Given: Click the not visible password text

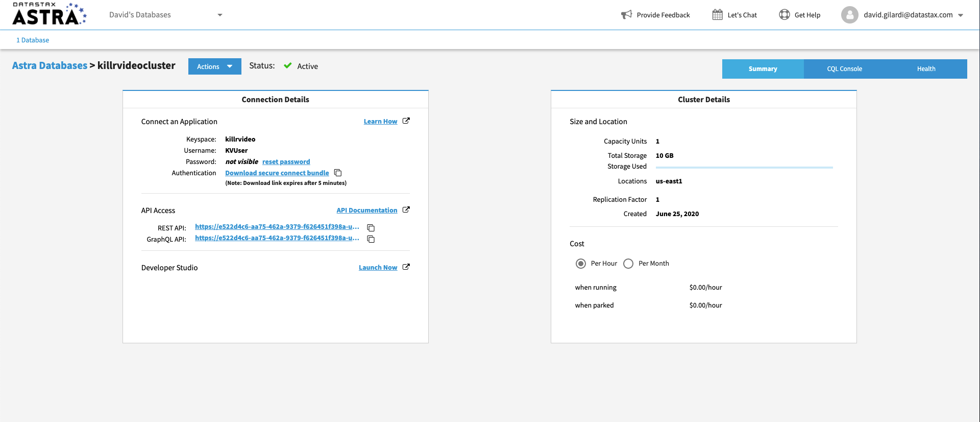Looking at the screenshot, I should (242, 162).
